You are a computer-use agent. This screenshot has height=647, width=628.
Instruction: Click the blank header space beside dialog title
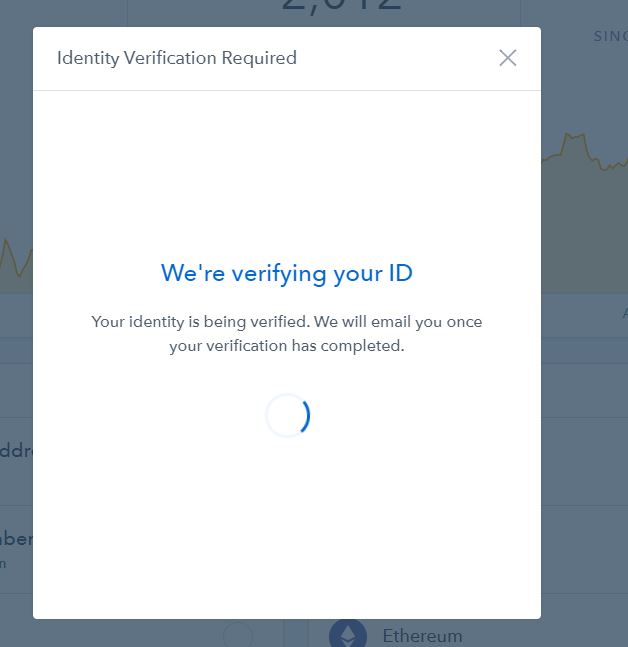(400, 58)
